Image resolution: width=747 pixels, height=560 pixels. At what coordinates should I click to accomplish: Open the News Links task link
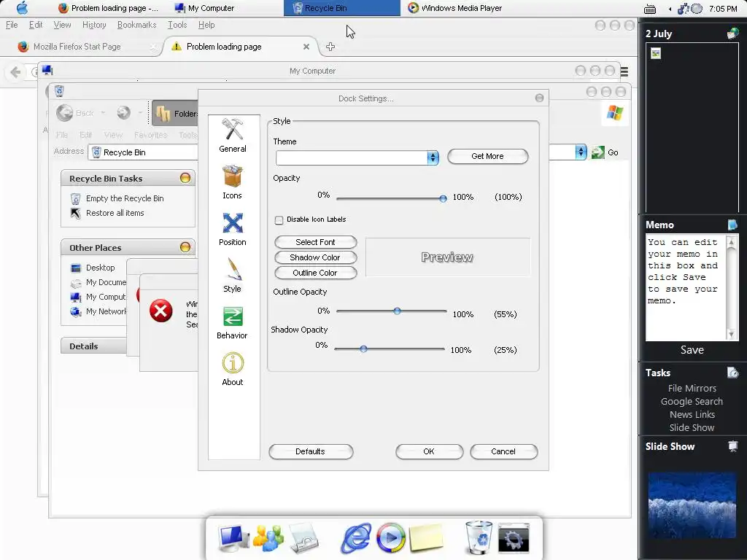point(692,414)
